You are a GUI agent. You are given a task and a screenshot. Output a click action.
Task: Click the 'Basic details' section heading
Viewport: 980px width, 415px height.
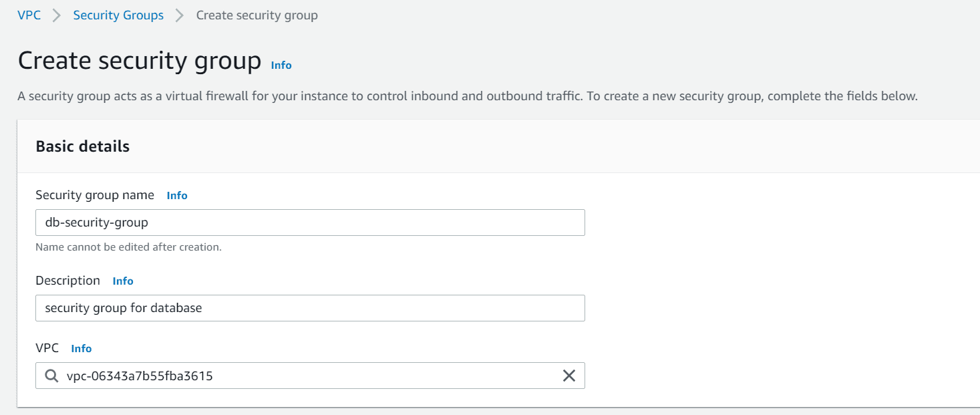tap(83, 146)
